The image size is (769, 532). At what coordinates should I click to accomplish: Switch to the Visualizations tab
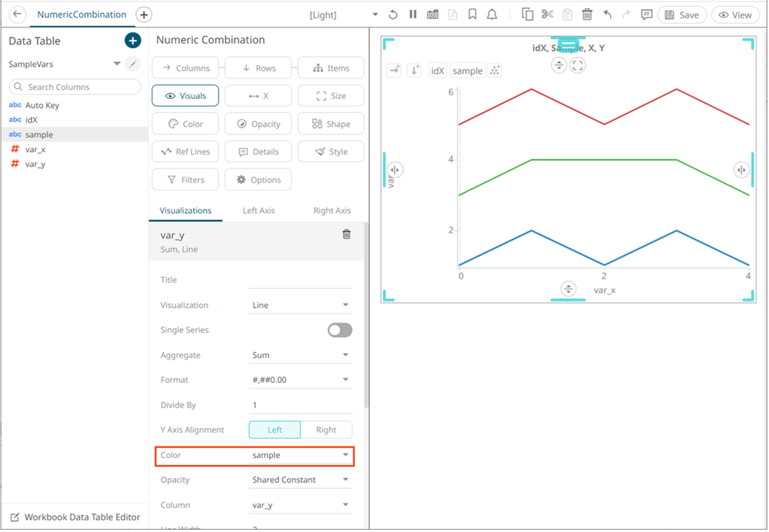[186, 211]
